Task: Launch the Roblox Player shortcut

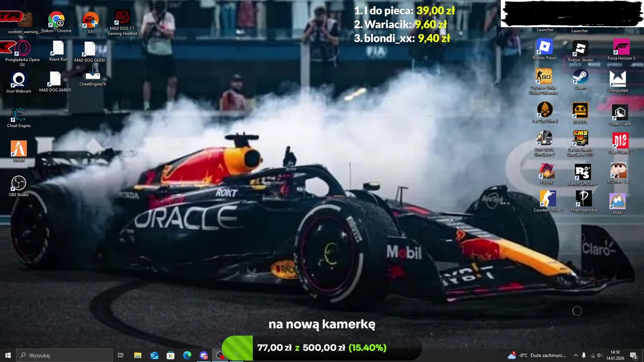Action: tap(544, 50)
